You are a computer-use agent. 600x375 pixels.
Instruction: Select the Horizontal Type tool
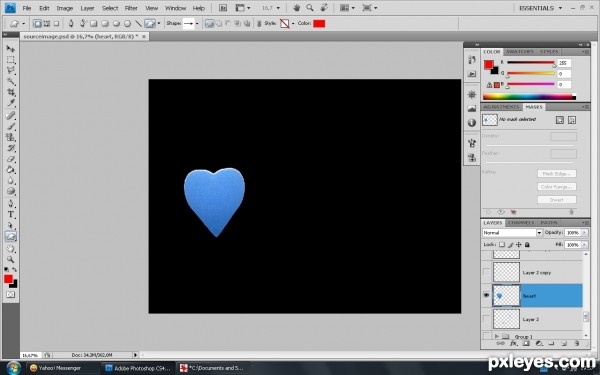[x=11, y=214]
